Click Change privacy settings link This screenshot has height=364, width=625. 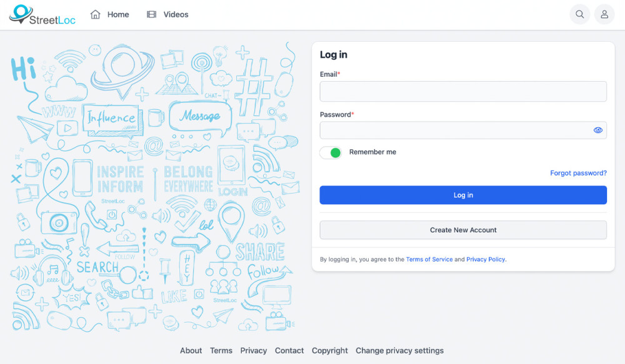click(x=399, y=350)
